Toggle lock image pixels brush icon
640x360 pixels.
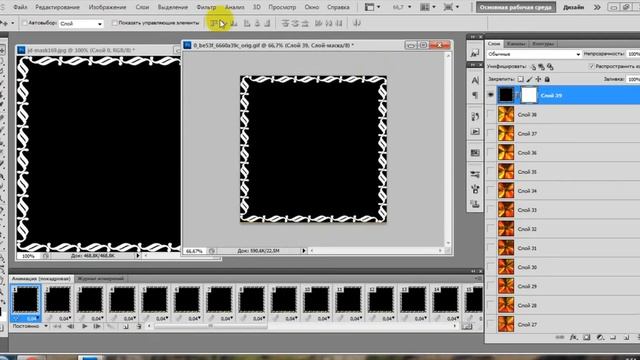(x=529, y=79)
